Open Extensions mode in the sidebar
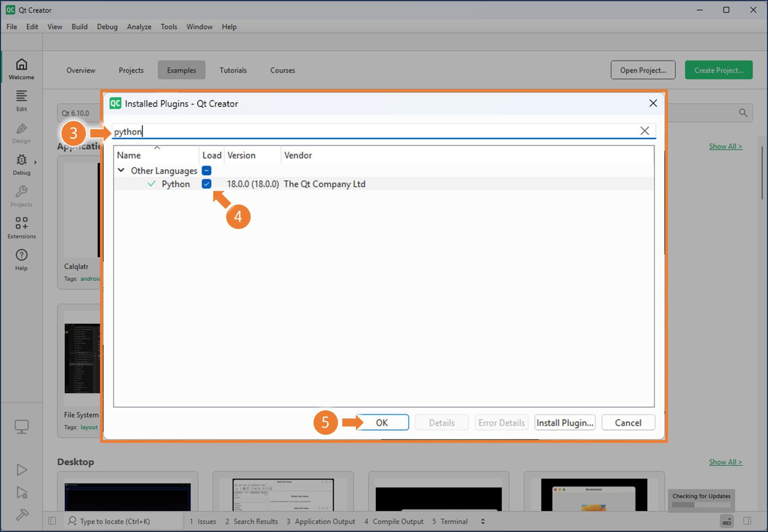The height and width of the screenshot is (532, 768). point(21,228)
